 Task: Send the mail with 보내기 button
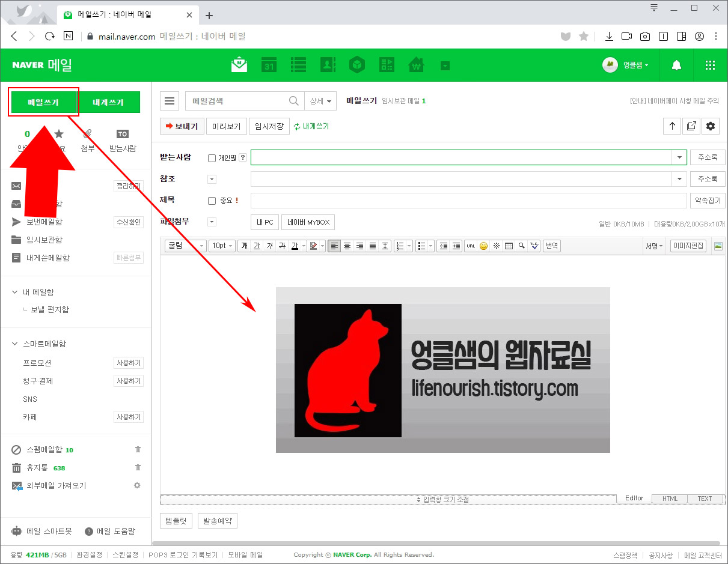tap(182, 126)
